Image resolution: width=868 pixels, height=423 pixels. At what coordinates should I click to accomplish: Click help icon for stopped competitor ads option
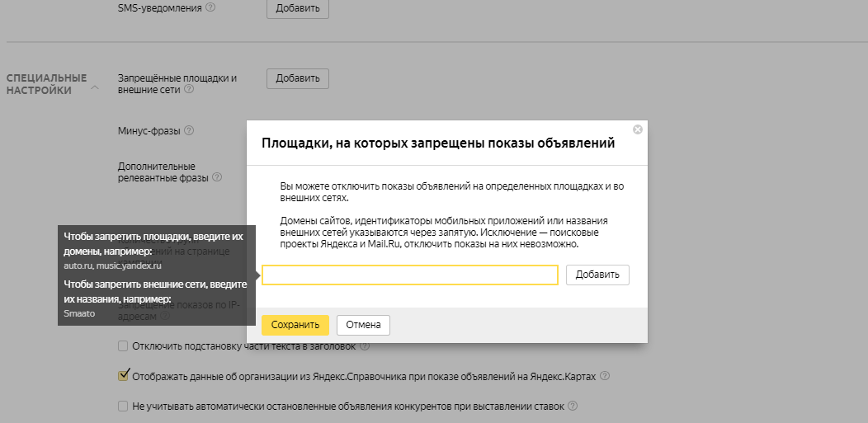(x=573, y=406)
